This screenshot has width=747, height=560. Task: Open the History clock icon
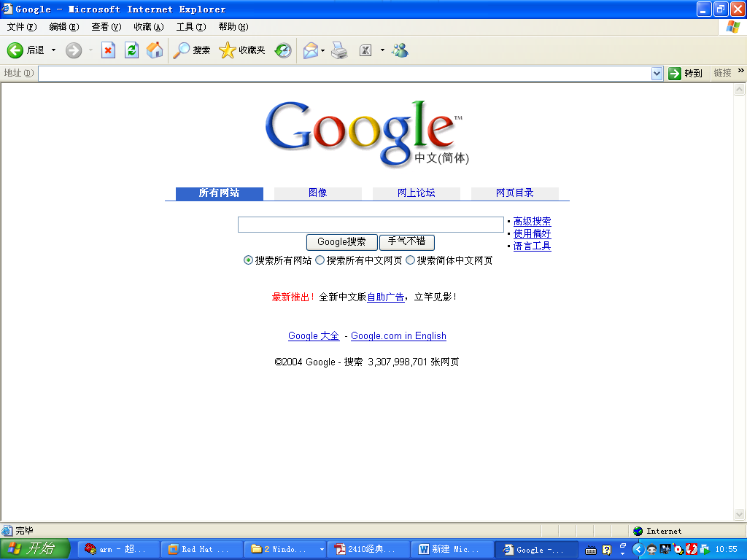pos(283,50)
